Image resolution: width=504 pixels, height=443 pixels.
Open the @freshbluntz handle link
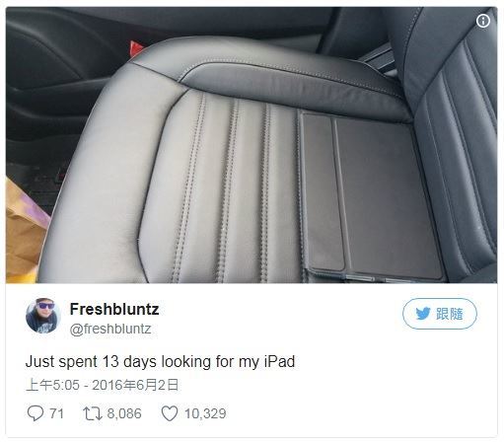coord(110,329)
